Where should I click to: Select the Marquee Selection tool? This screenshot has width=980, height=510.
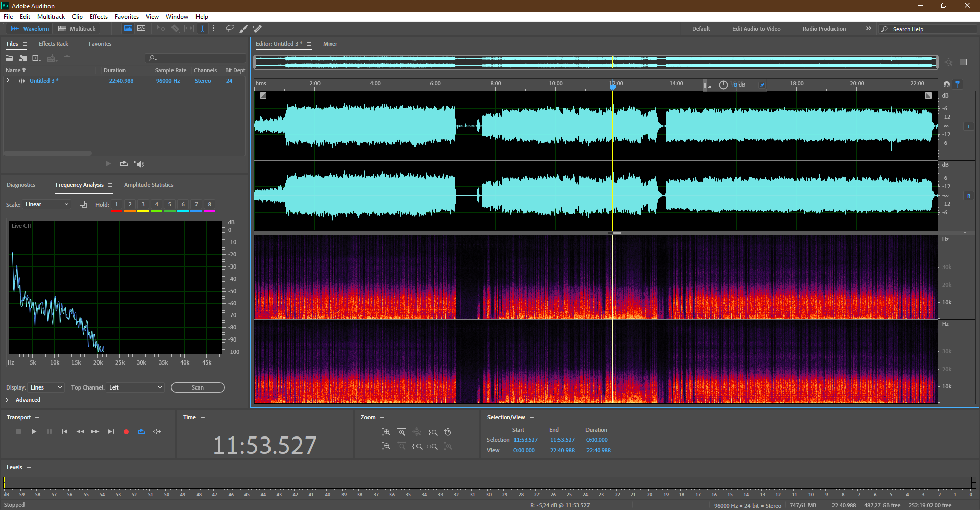pyautogui.click(x=217, y=29)
